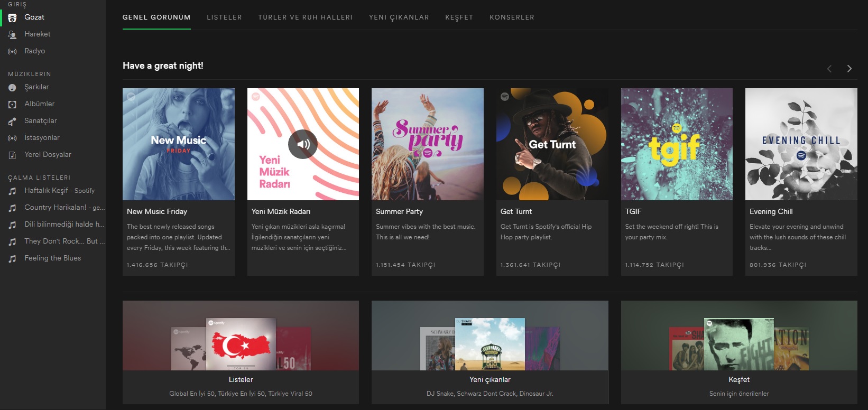Open the Haftalık Keşif playlist

60,190
